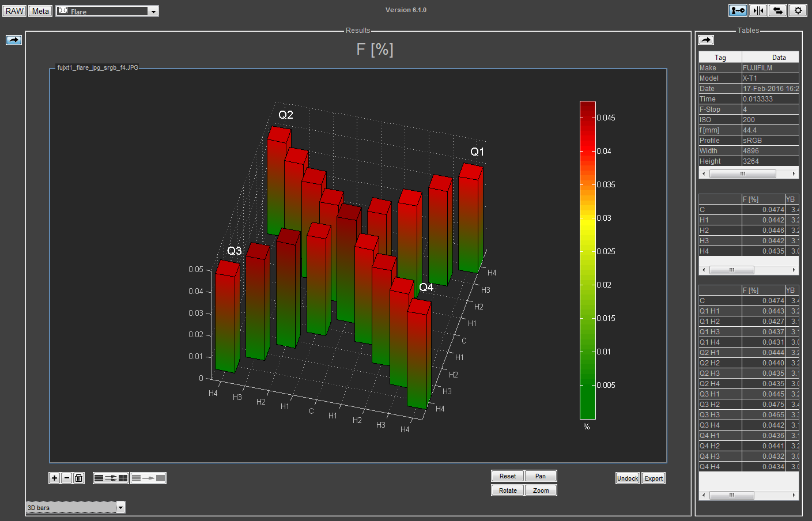Toggle the Meta button
812x521 pixels.
(40, 11)
